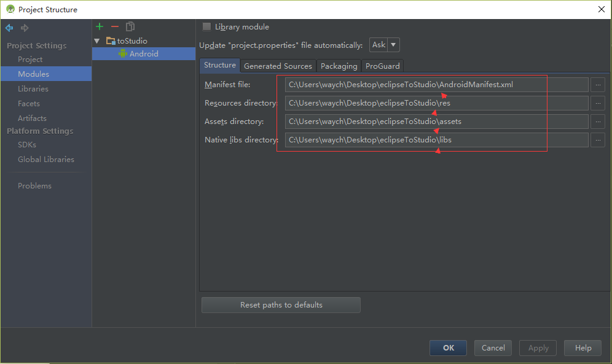Cancel the Project Structure dialog
Screen dimensions: 612x364
click(x=493, y=347)
